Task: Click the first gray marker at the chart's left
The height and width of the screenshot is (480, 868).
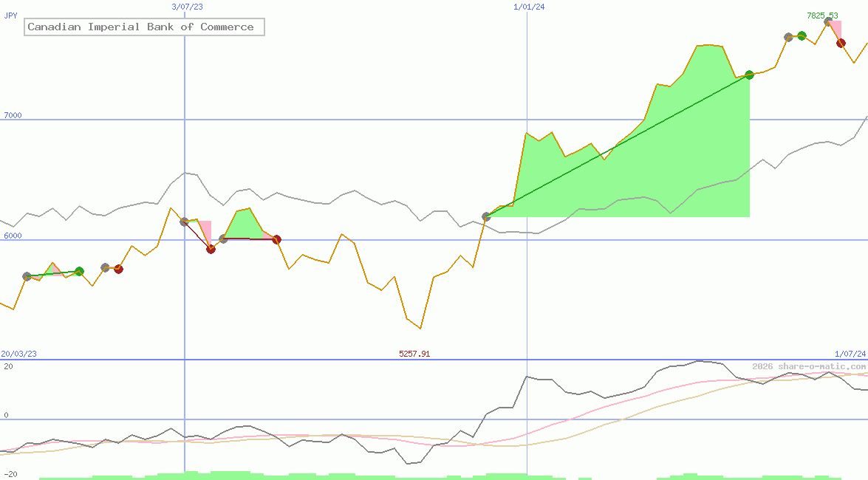Action: [27, 276]
